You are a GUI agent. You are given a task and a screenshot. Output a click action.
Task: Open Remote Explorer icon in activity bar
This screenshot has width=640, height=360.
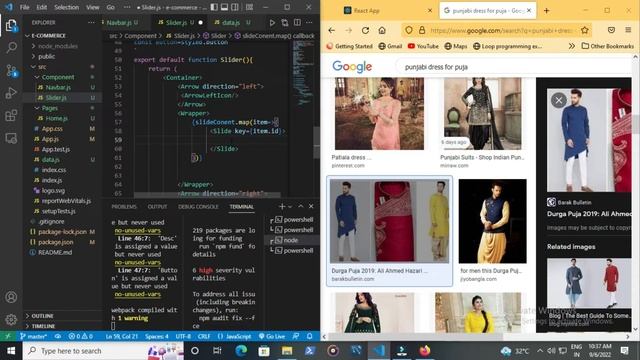point(11,138)
